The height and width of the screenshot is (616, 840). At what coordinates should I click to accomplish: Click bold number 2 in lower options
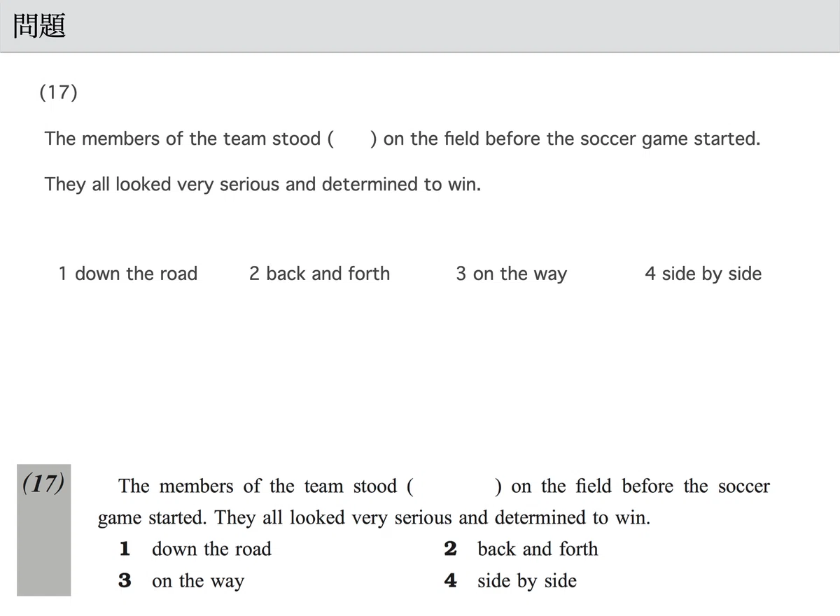tap(450, 549)
